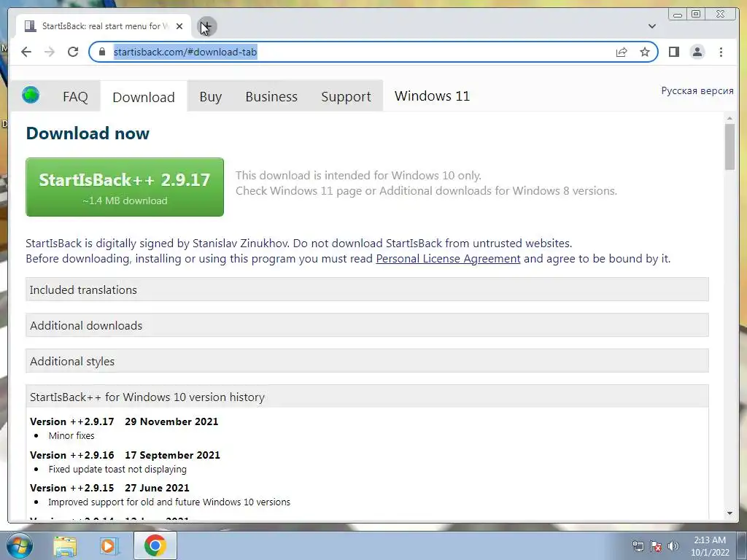Click the scrollbar up arrow

click(729, 117)
